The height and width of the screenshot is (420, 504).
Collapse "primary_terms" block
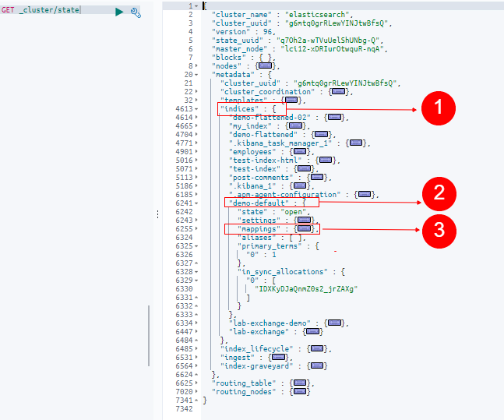coord(196,246)
